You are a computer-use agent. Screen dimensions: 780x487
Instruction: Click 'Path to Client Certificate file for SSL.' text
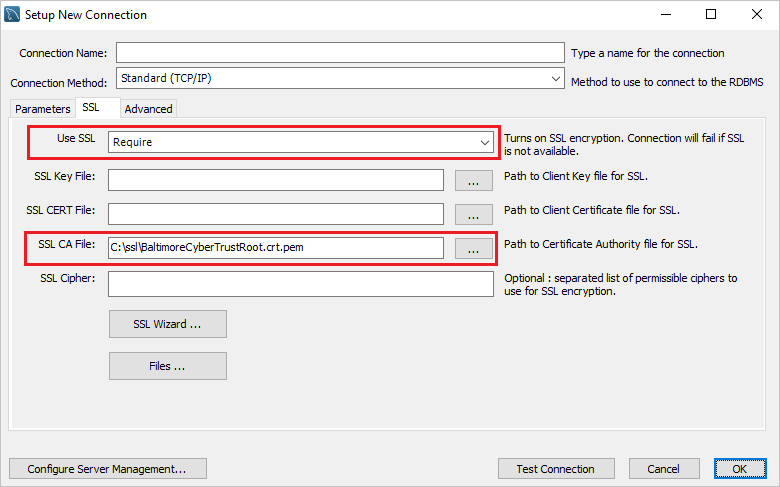tap(591, 210)
